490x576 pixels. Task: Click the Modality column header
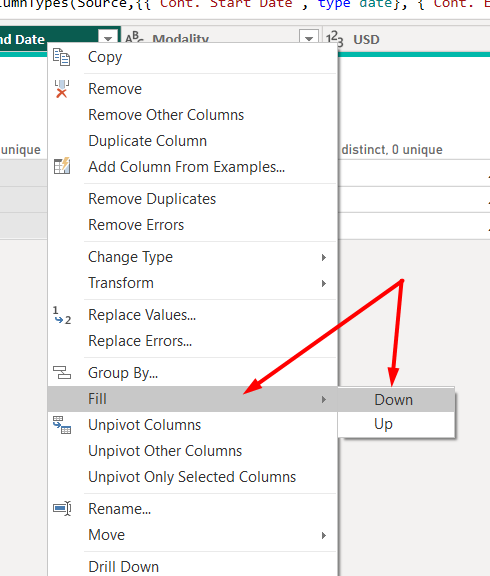222,34
